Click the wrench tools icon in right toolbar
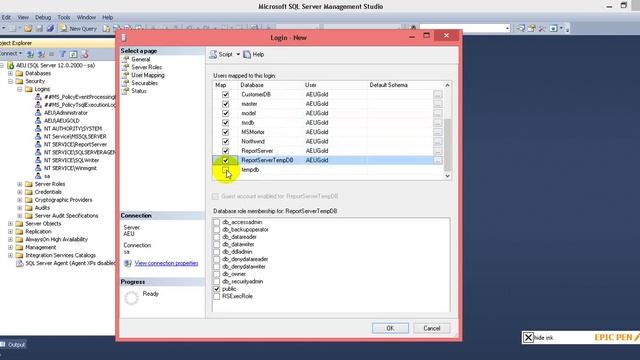Viewport: 640px width, 360px height. point(542,28)
